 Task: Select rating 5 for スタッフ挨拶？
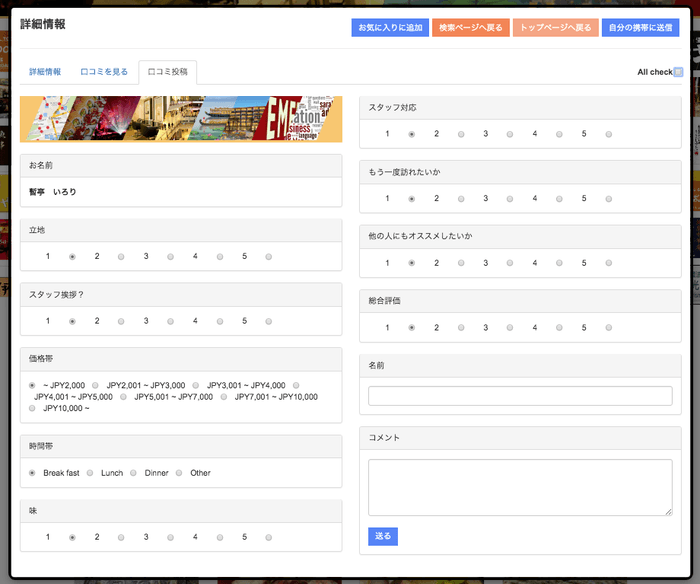click(x=268, y=322)
